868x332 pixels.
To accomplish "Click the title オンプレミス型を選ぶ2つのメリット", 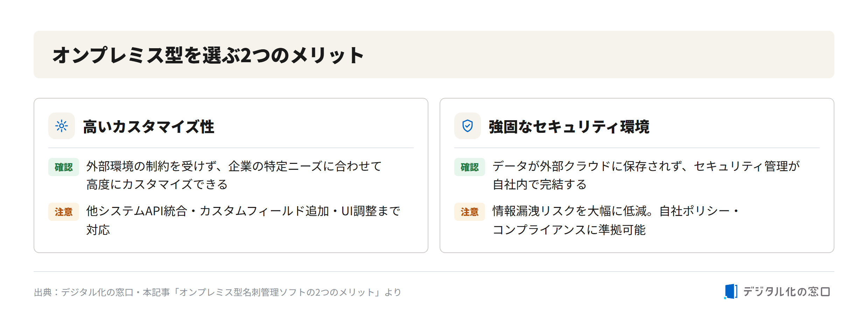I will (x=208, y=55).
